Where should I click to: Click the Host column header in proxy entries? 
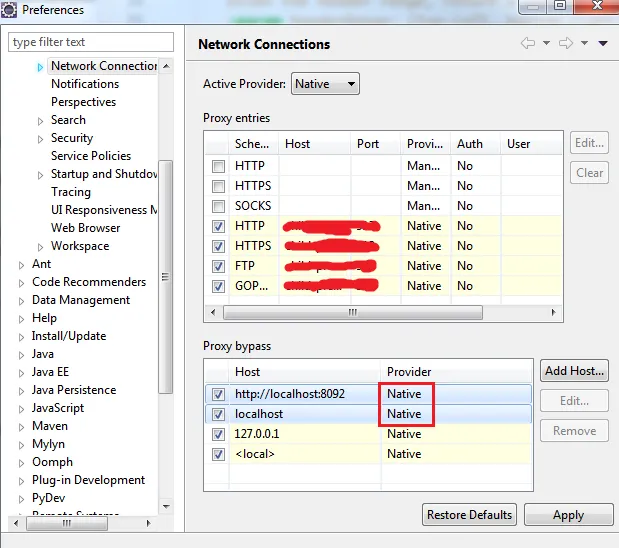tap(315, 144)
